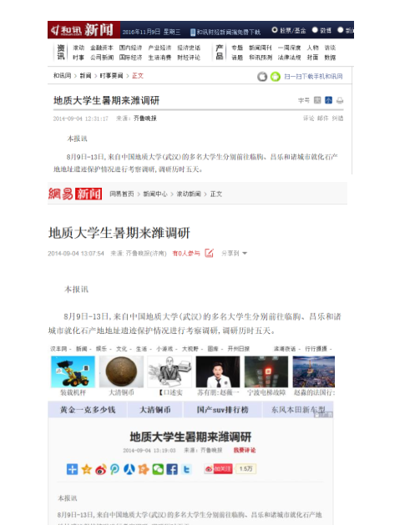Open the 时事要闻 breadcrumb link
This screenshot has height=525, width=420.
(x=112, y=76)
